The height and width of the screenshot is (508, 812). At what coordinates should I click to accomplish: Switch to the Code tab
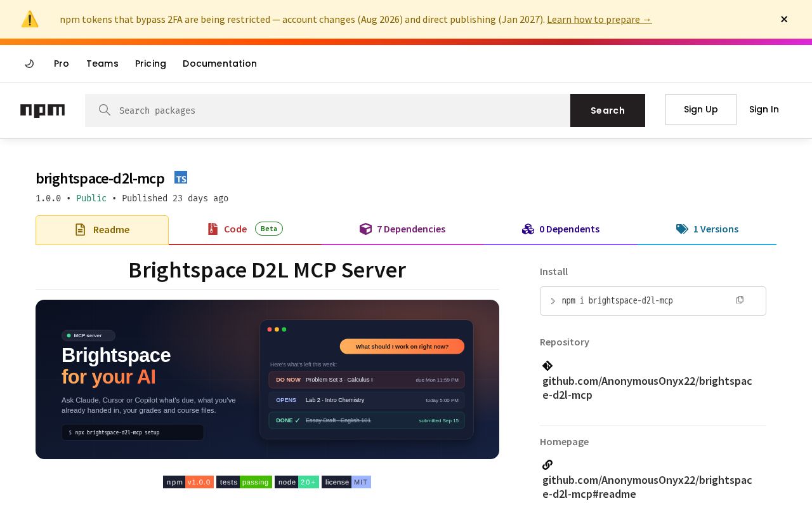[245, 229]
